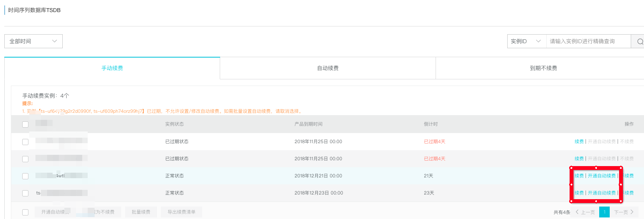Tick the checkbox beside the bottom batch buttons

(x=25, y=212)
